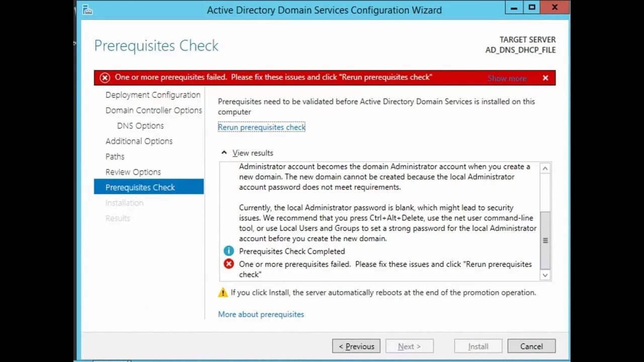This screenshot has height=362, width=644.
Task: Select DNS Options step
Action: tap(140, 126)
